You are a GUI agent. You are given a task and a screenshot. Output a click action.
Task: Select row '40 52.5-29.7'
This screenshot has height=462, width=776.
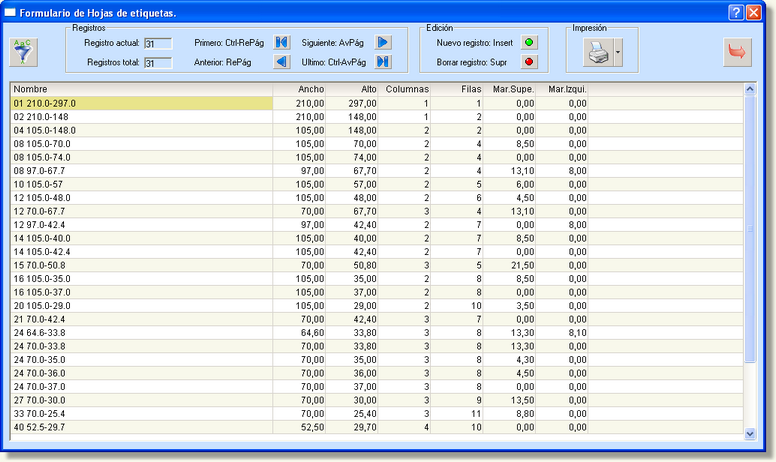pyautogui.click(x=377, y=427)
